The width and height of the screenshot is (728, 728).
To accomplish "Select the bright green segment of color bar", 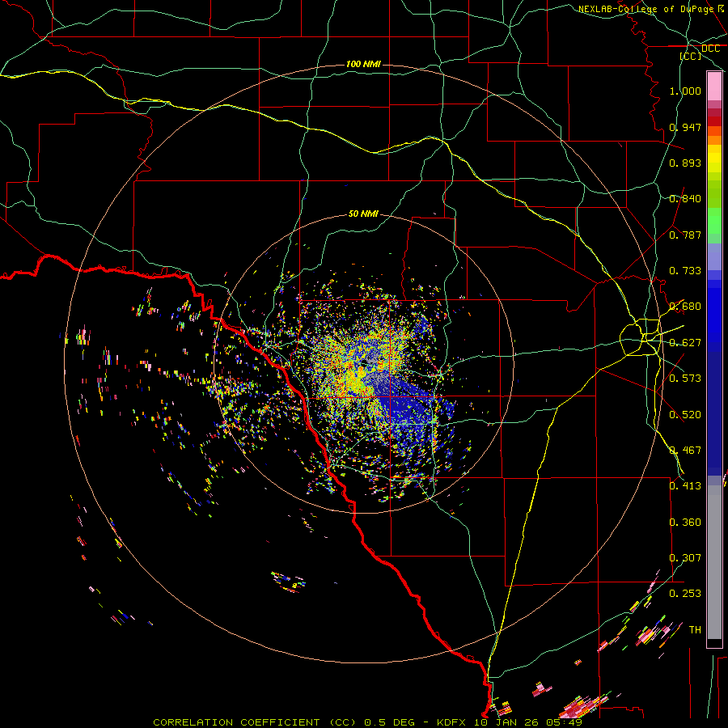I will (714, 221).
